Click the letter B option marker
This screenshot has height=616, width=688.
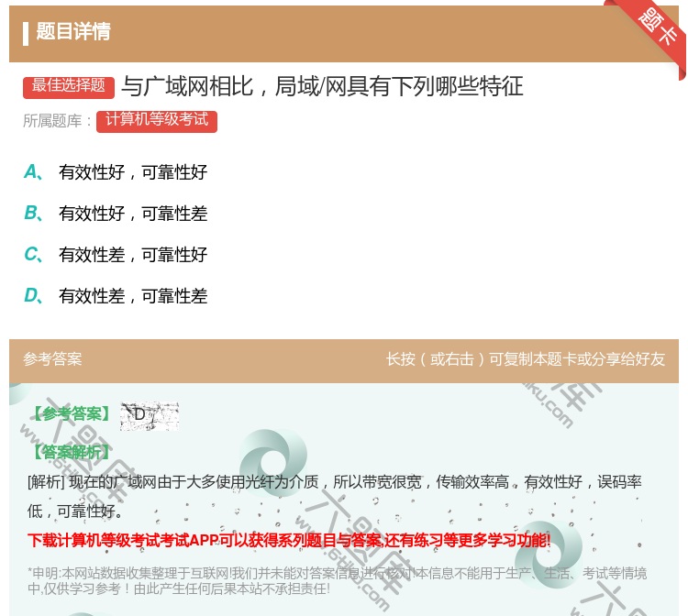[33, 213]
